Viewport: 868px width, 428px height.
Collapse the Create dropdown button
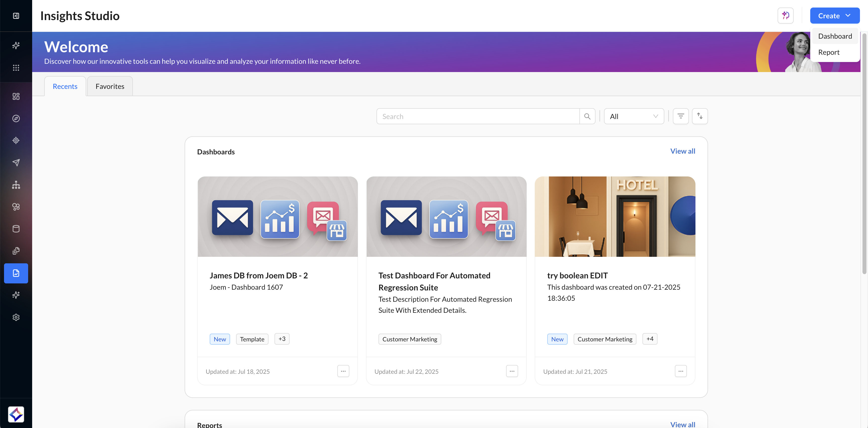click(x=835, y=16)
